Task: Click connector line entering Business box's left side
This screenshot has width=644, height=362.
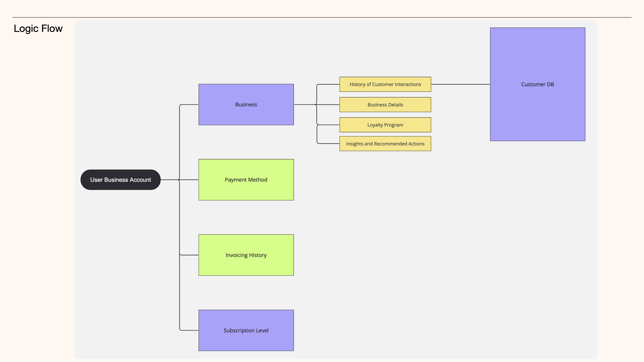Action: (x=190, y=105)
